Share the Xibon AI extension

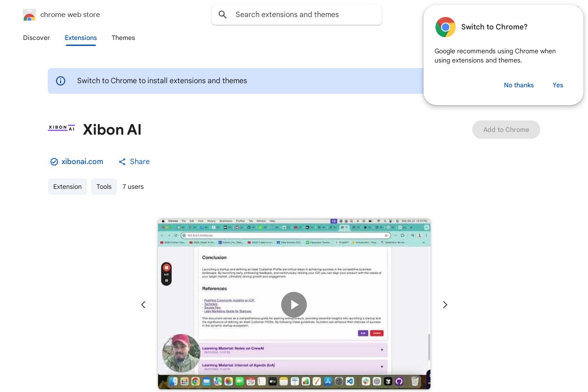[x=134, y=161]
